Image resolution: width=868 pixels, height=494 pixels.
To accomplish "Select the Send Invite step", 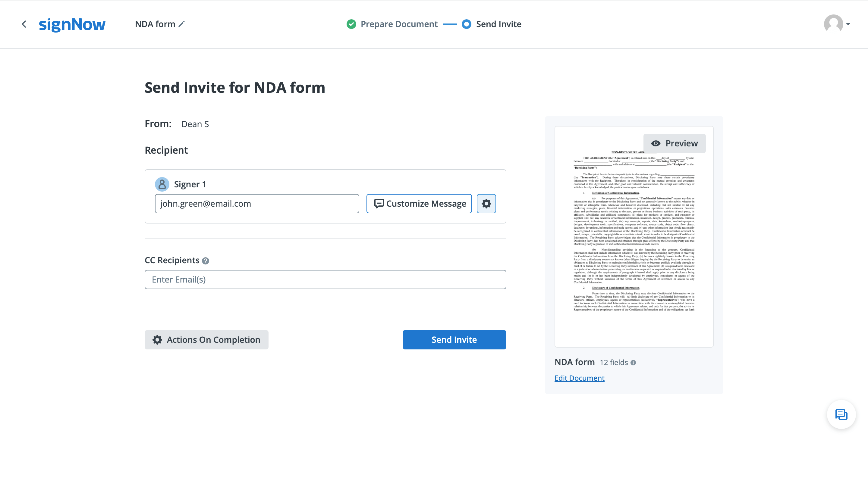I will (x=498, y=24).
